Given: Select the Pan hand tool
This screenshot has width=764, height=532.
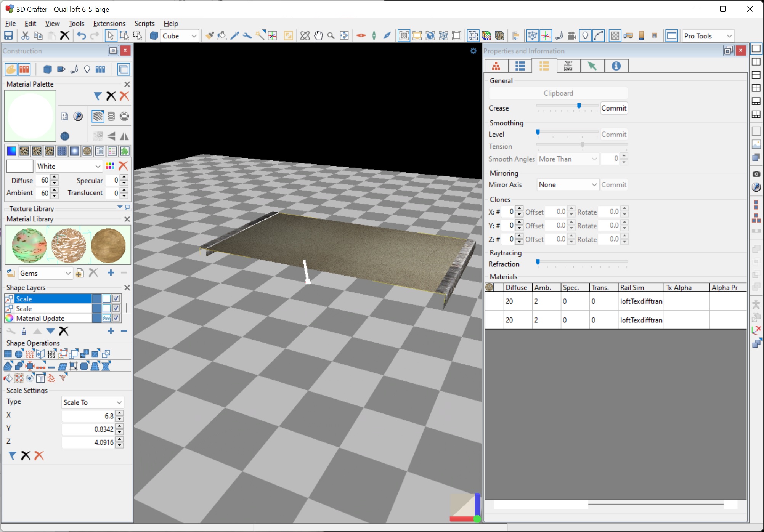Looking at the screenshot, I should tap(318, 36).
